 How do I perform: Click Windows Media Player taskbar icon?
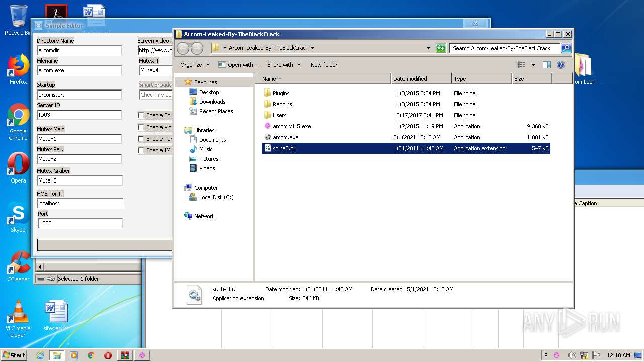tap(74, 355)
